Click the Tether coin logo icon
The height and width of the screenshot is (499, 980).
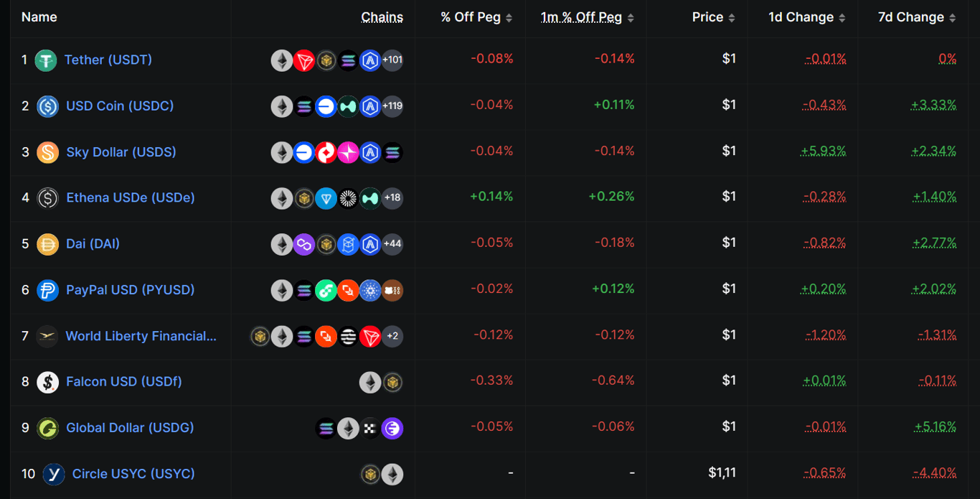coord(46,60)
